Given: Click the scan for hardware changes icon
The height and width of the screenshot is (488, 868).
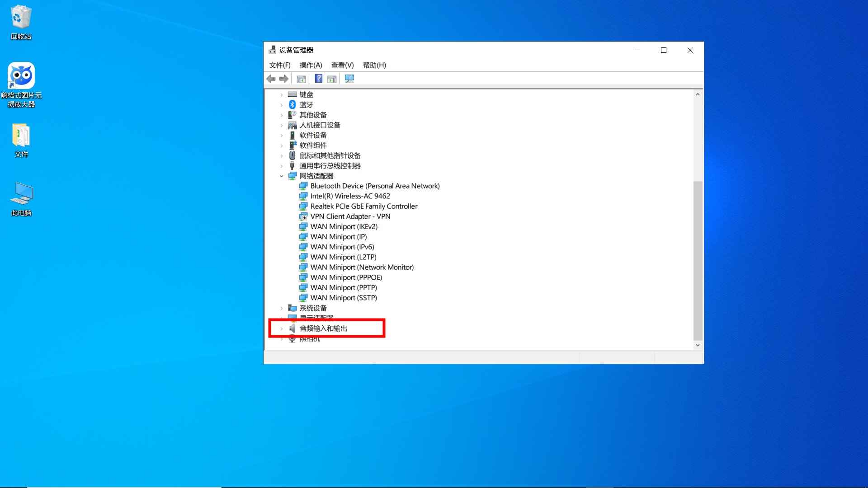Looking at the screenshot, I should (349, 79).
